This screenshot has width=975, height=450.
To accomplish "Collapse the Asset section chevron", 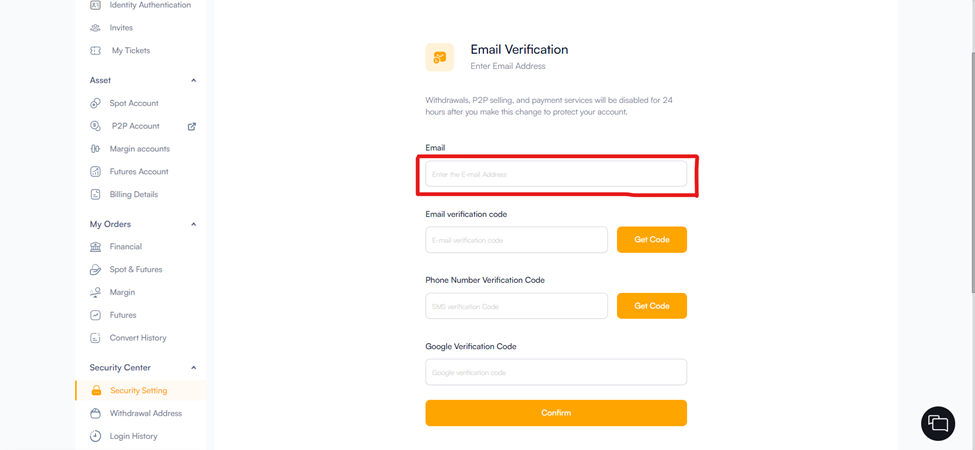I will tap(194, 80).
